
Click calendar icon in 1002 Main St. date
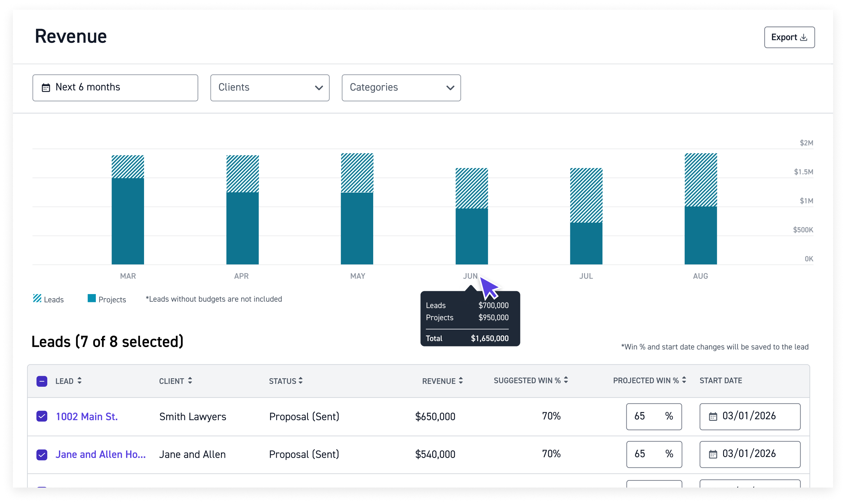(x=713, y=417)
